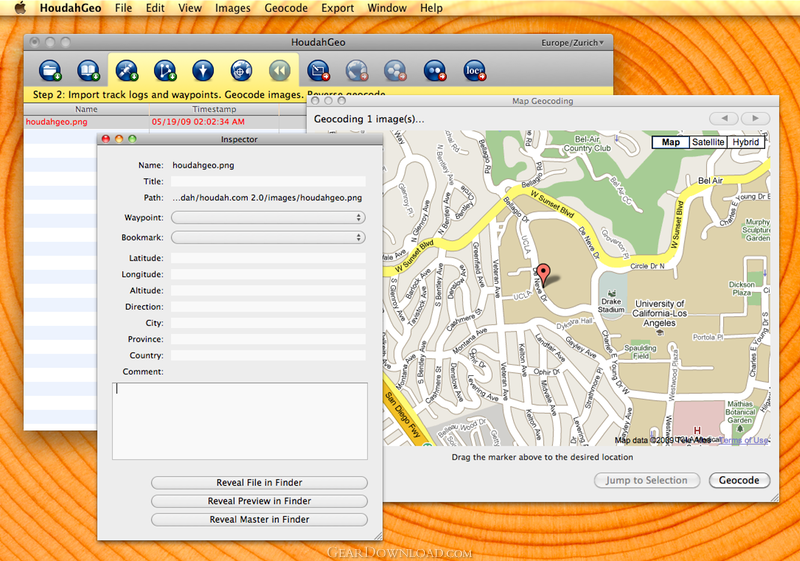The width and height of the screenshot is (800, 561).
Task: Click the Longitude field in Inspector
Action: [268, 274]
